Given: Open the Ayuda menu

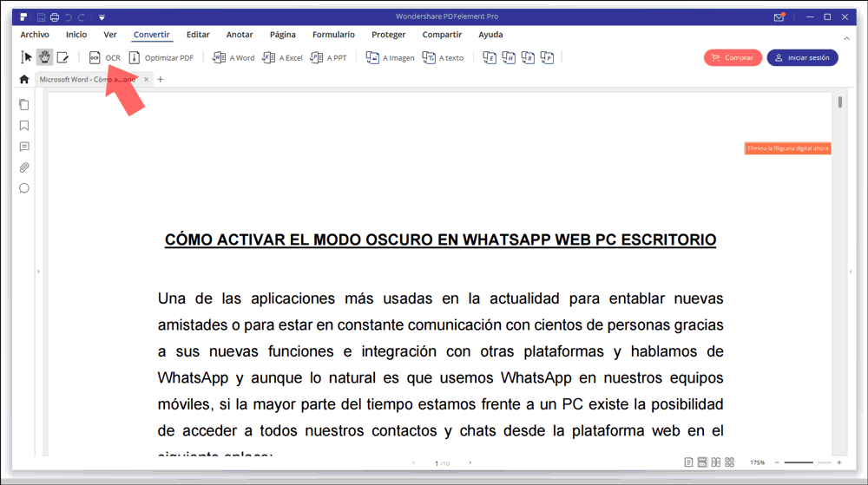Looking at the screenshot, I should 490,35.
